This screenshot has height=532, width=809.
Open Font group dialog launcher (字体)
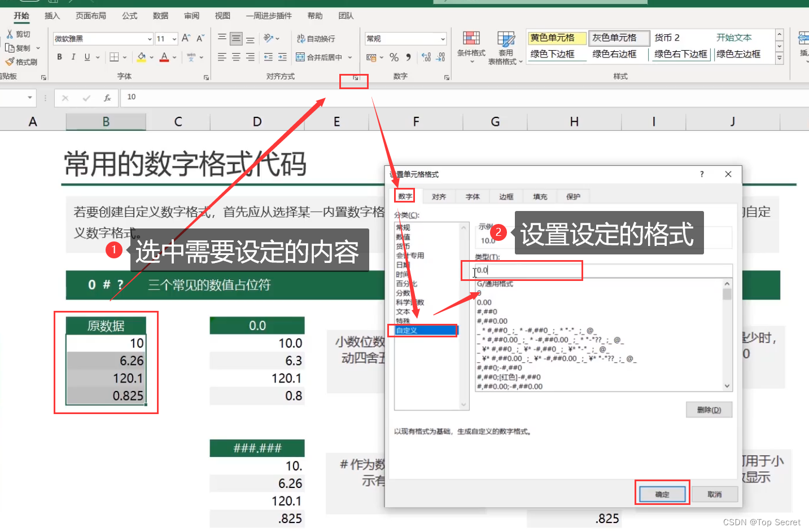(x=206, y=77)
